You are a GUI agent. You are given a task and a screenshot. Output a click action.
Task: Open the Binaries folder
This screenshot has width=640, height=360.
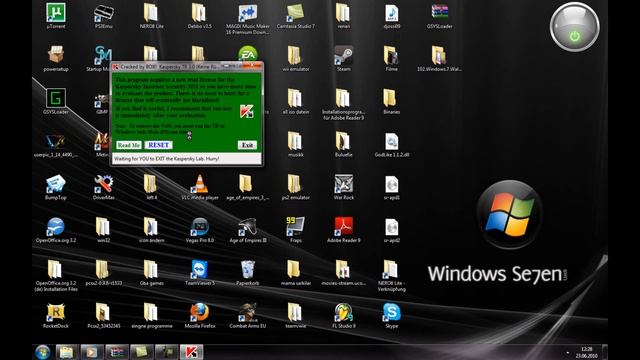(391, 101)
